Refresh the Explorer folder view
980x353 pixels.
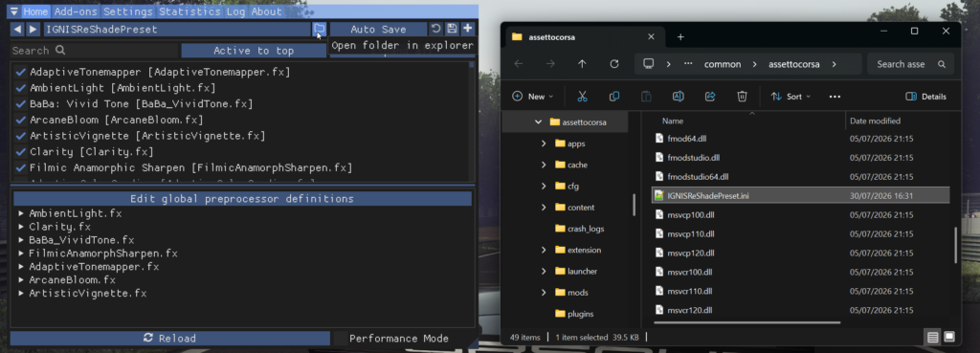pyautogui.click(x=613, y=64)
